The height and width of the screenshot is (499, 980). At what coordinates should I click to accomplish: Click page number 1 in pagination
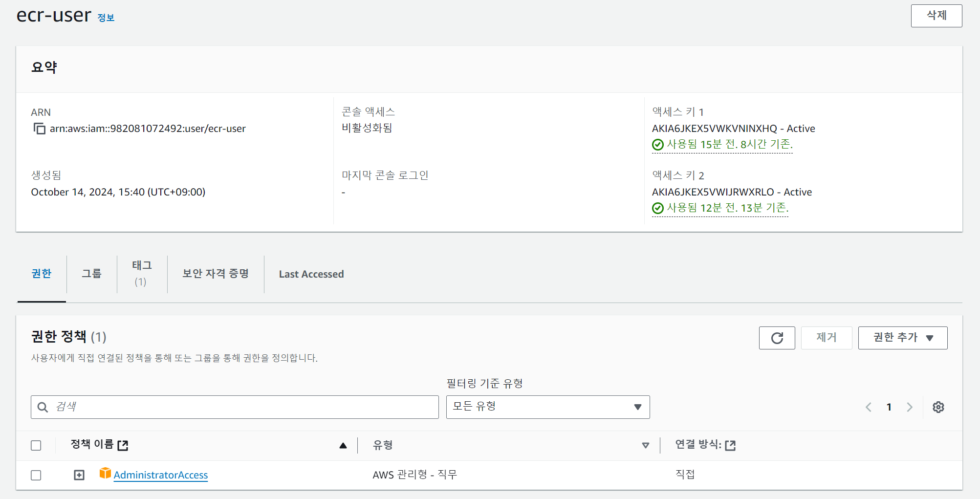point(889,407)
